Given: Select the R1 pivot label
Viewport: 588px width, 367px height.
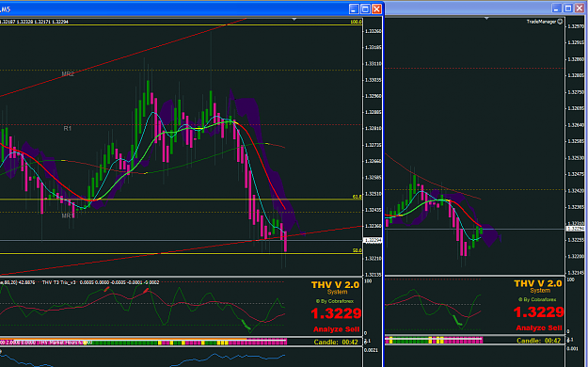Looking at the screenshot, I should tap(67, 128).
